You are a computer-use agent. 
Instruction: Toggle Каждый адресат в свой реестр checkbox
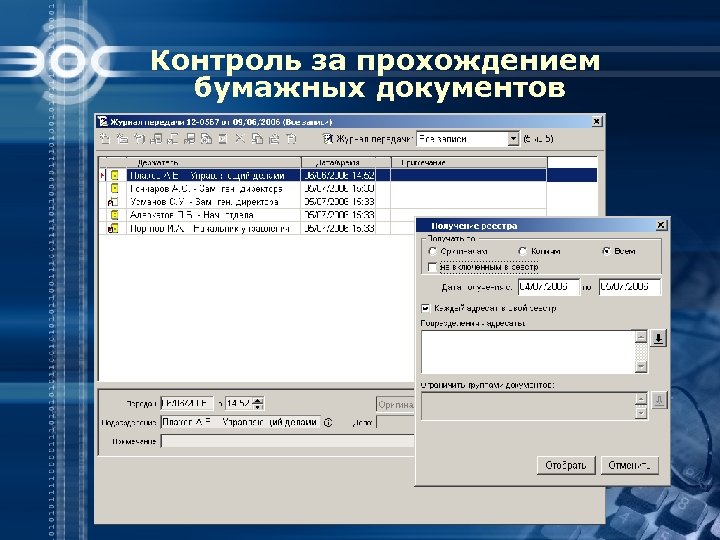(425, 308)
